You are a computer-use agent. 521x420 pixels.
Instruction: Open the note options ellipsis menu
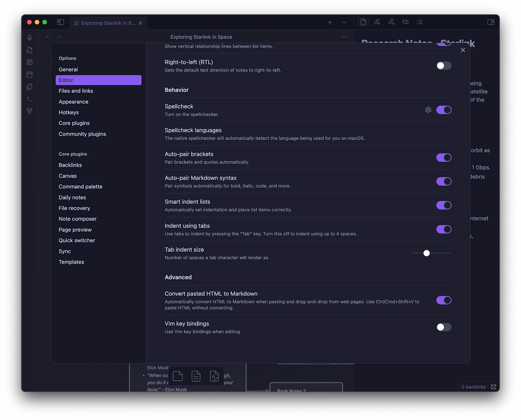[x=344, y=37]
